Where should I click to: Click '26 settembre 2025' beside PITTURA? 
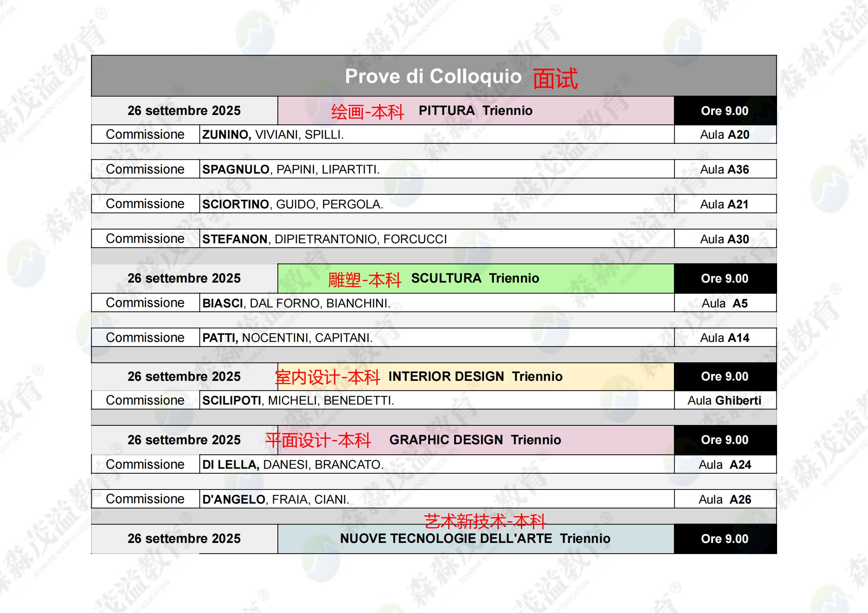click(184, 110)
